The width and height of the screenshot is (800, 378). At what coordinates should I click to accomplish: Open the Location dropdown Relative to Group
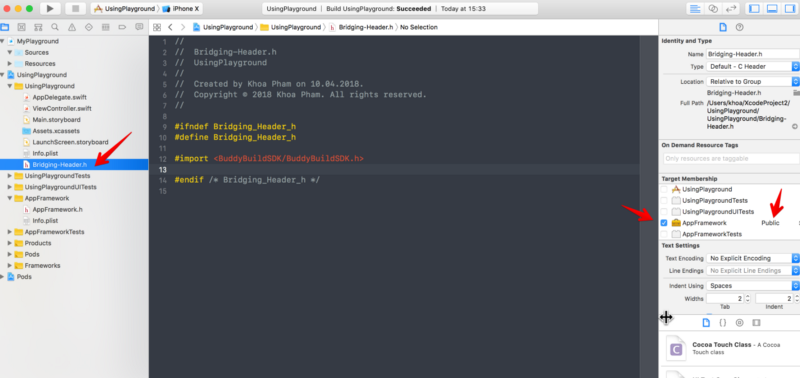pyautogui.click(x=753, y=82)
